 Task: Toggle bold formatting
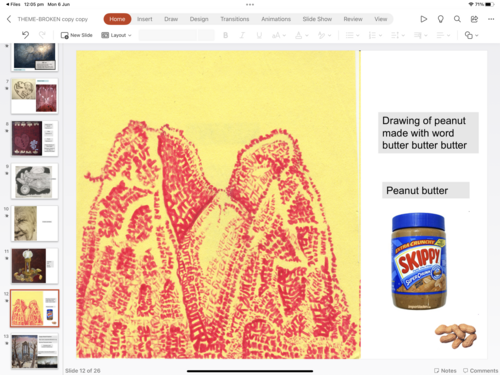pos(225,35)
